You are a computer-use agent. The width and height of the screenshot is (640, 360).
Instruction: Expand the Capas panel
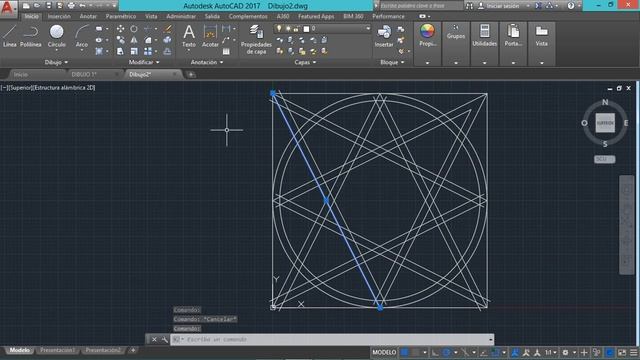coord(305,62)
